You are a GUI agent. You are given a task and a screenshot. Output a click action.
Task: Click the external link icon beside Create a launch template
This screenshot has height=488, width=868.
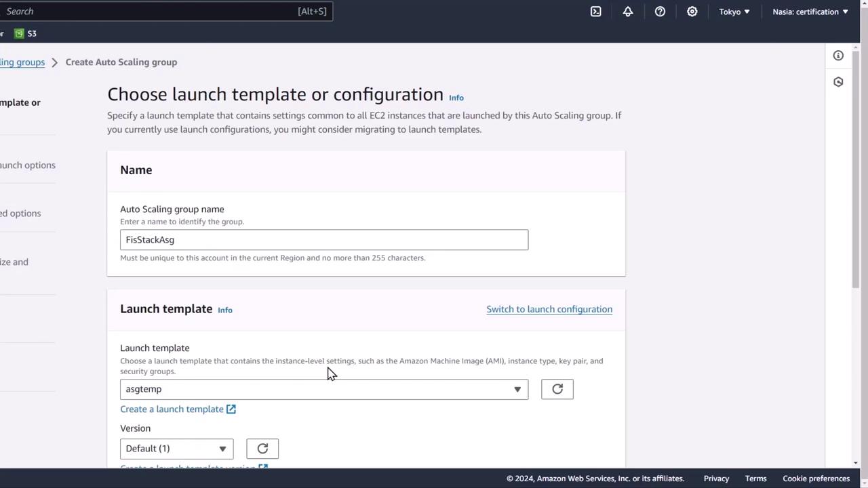click(x=231, y=409)
